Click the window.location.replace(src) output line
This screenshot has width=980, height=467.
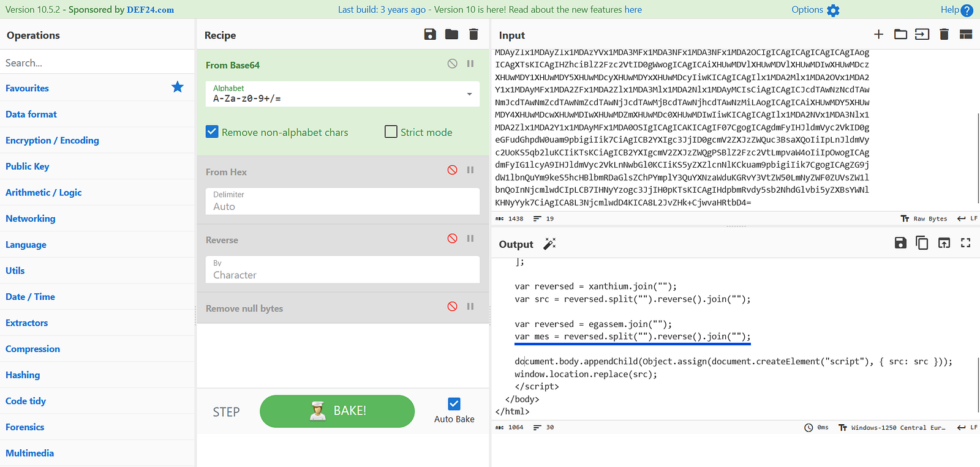pyautogui.click(x=586, y=374)
